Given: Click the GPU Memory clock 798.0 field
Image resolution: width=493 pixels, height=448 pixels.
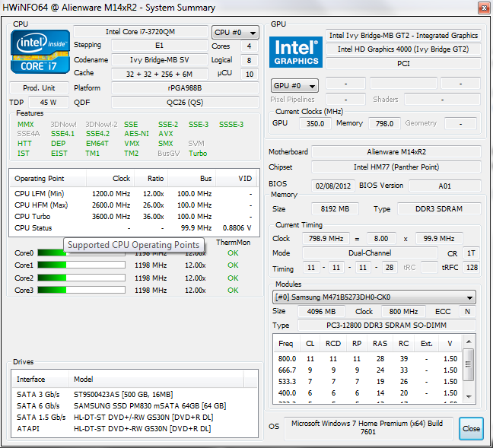Looking at the screenshot, I should coord(384,123).
